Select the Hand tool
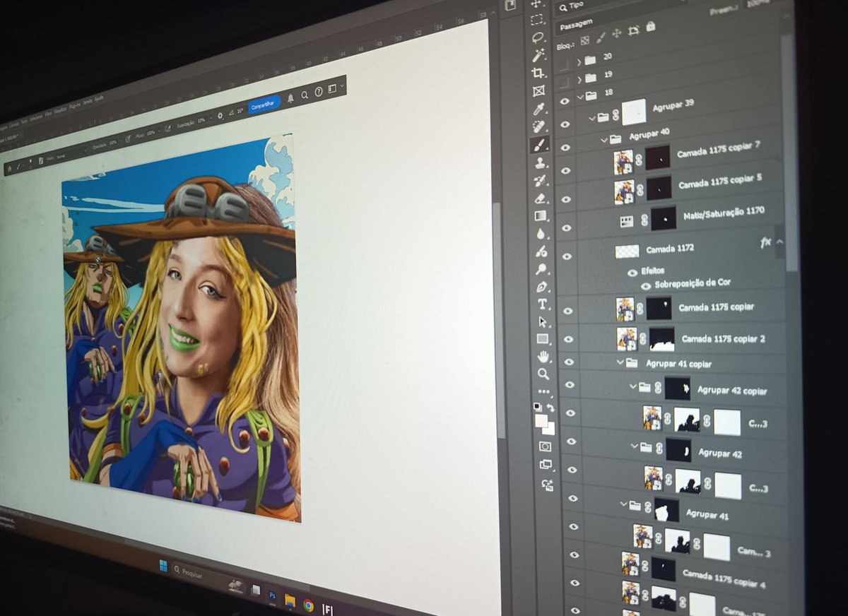The width and height of the screenshot is (848, 616). pyautogui.click(x=543, y=356)
